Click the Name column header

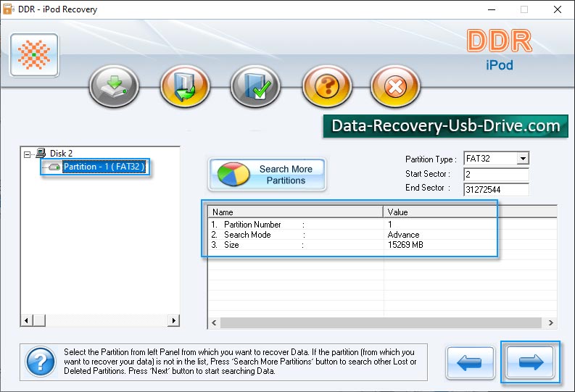click(x=296, y=212)
